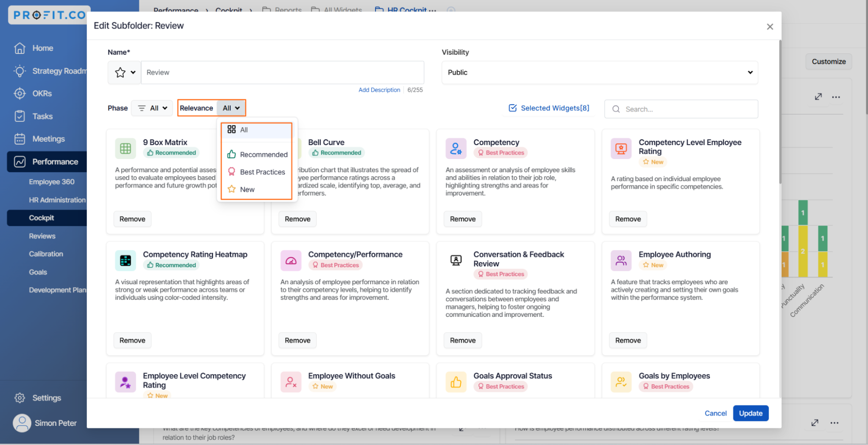
Task: Remove the 9 Box Matrix widget
Action: 132,219
